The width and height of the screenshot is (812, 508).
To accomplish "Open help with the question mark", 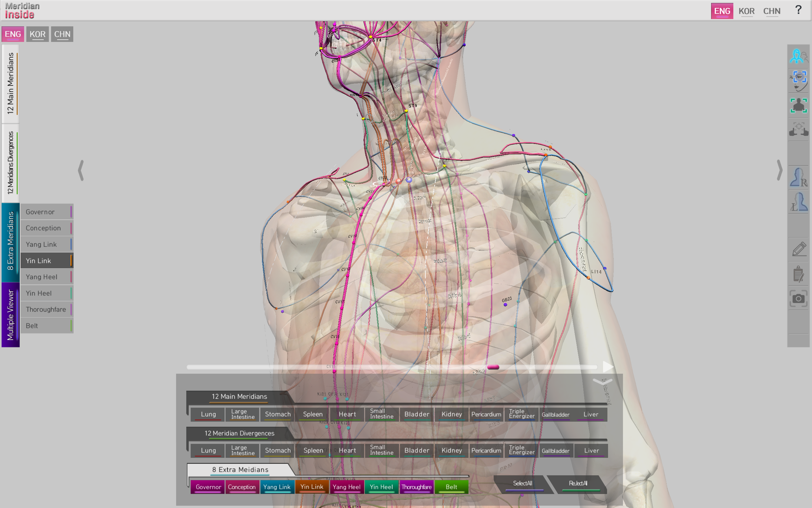I will 798,10.
